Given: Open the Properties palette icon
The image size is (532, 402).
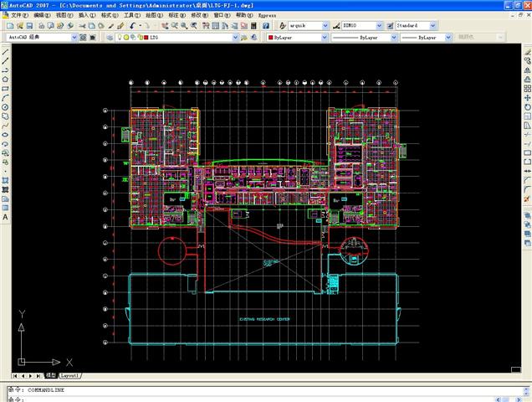Looking at the screenshot, I should pyautogui.click(x=206, y=26).
